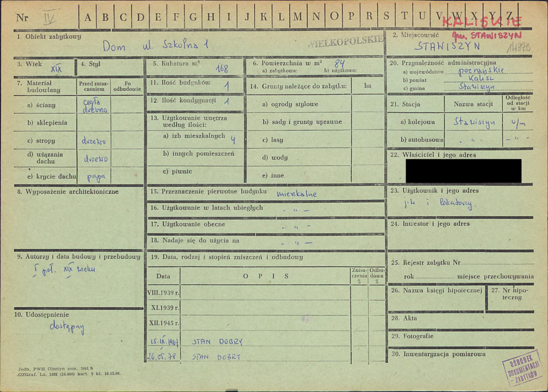548x392 pixels.
Task: Click the Wiek field XIX
Action: point(56,69)
